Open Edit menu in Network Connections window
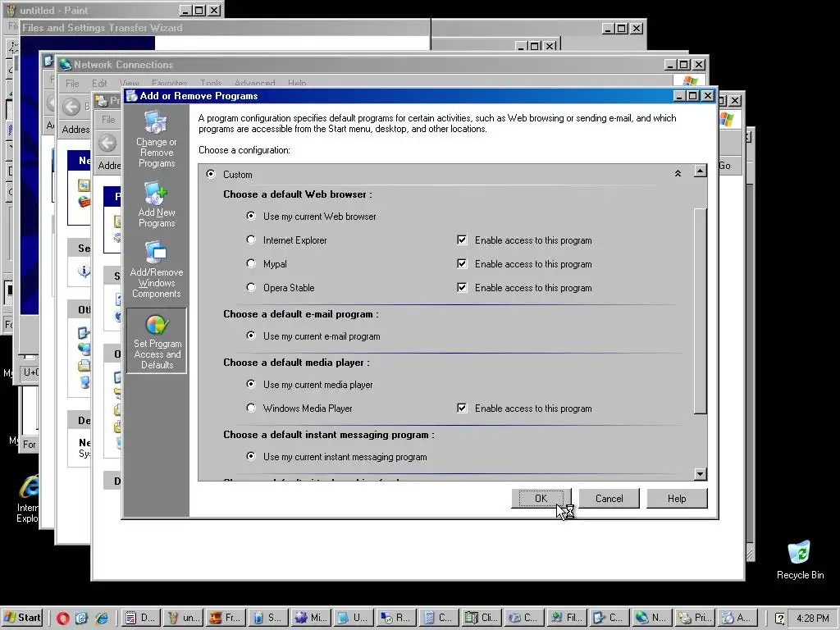Image resolution: width=840 pixels, height=630 pixels. (x=99, y=84)
